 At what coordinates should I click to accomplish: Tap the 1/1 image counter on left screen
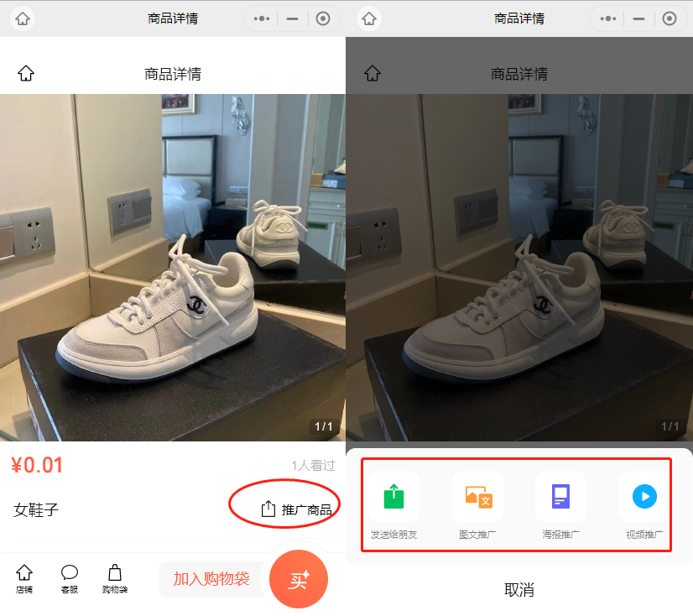[x=324, y=426]
